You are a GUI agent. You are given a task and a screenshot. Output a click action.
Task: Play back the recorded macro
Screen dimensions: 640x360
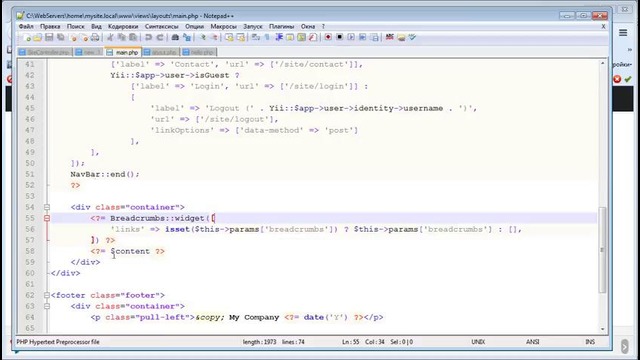click(351, 38)
